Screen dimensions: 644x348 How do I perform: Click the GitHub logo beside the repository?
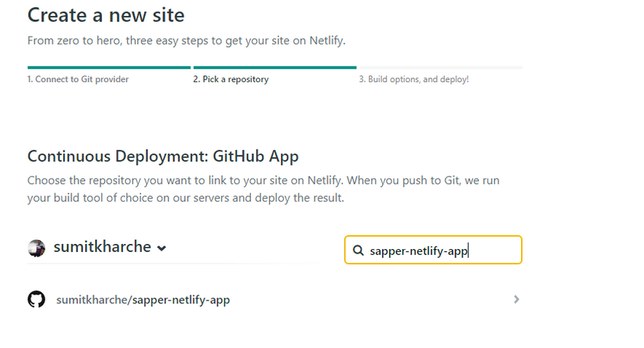tap(36, 300)
